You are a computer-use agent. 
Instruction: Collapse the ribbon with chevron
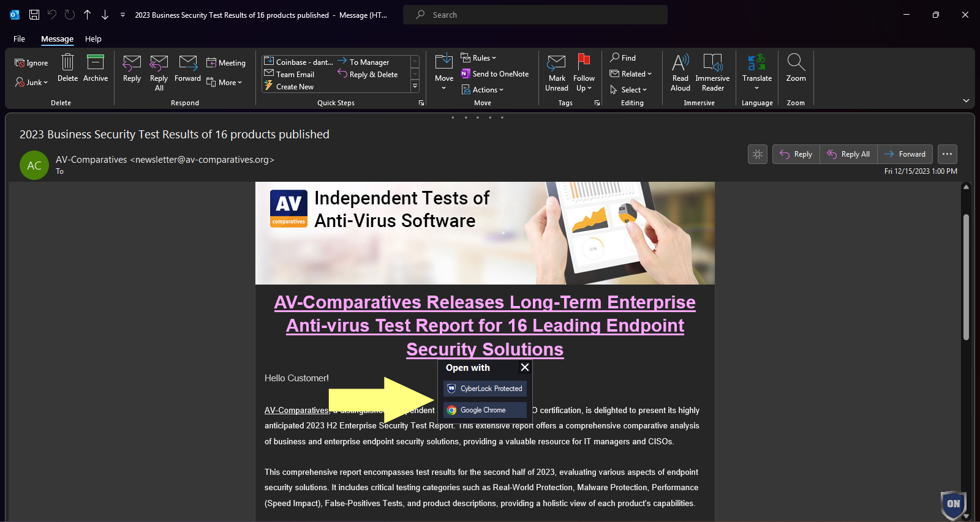point(966,100)
